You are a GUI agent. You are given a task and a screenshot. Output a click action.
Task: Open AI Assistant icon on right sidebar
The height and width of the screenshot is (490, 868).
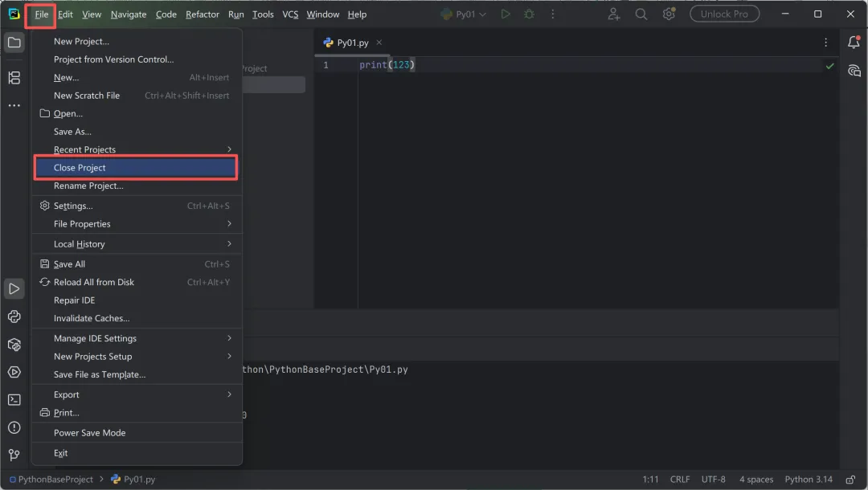point(854,71)
